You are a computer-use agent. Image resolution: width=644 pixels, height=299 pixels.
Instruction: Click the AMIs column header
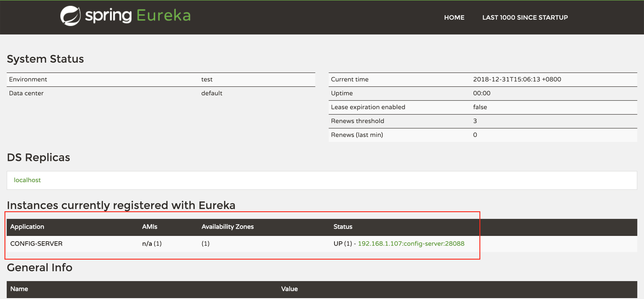click(x=150, y=227)
